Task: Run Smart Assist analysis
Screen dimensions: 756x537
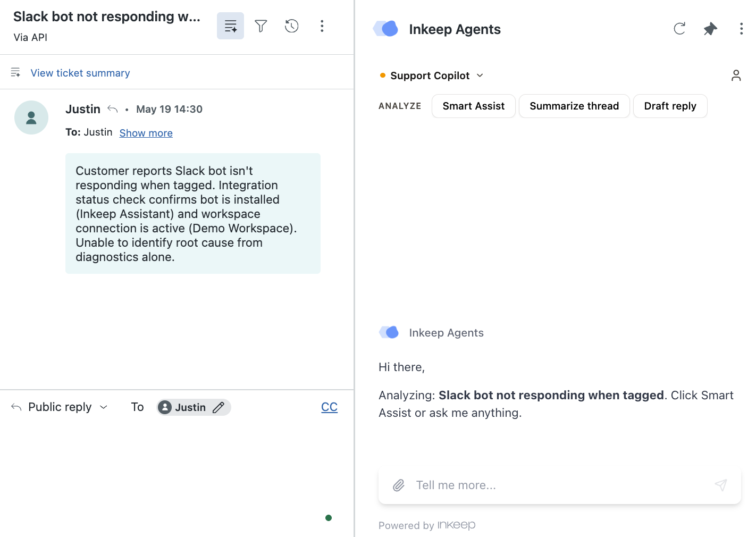Action: click(474, 106)
